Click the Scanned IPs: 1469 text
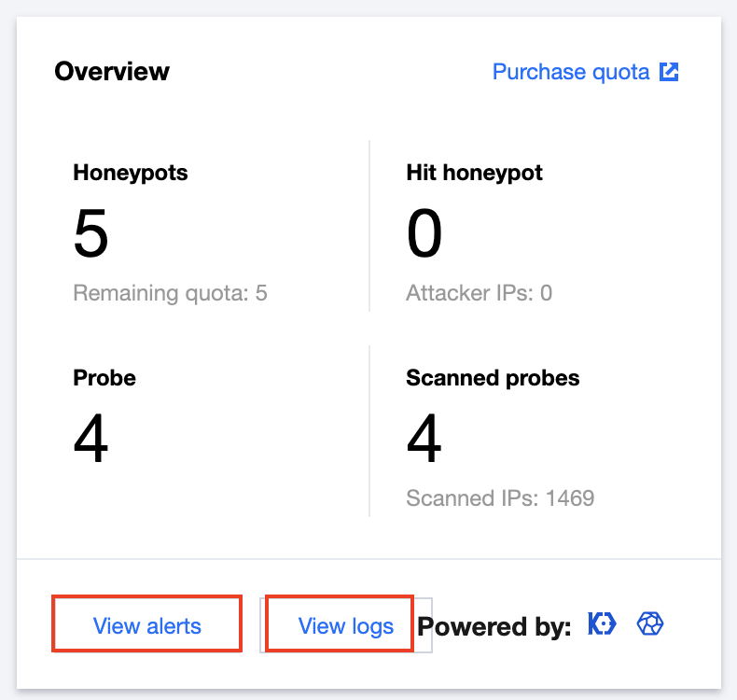Screen dimensions: 737x700 tap(500, 498)
